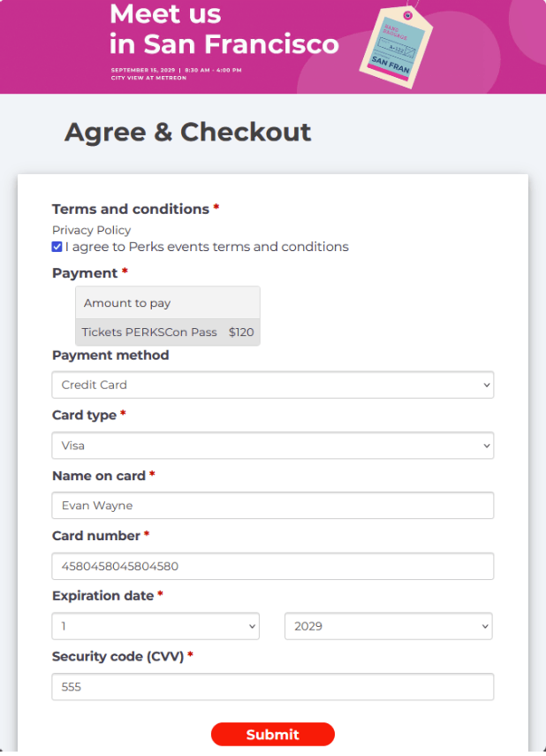Click the Security code CVV field
Viewport: 546px width, 756px height.
click(273, 686)
